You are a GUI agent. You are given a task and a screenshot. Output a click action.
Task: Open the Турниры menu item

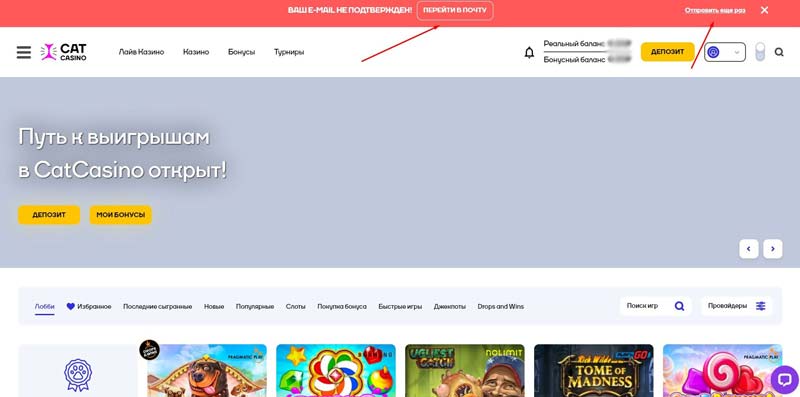pyautogui.click(x=289, y=52)
